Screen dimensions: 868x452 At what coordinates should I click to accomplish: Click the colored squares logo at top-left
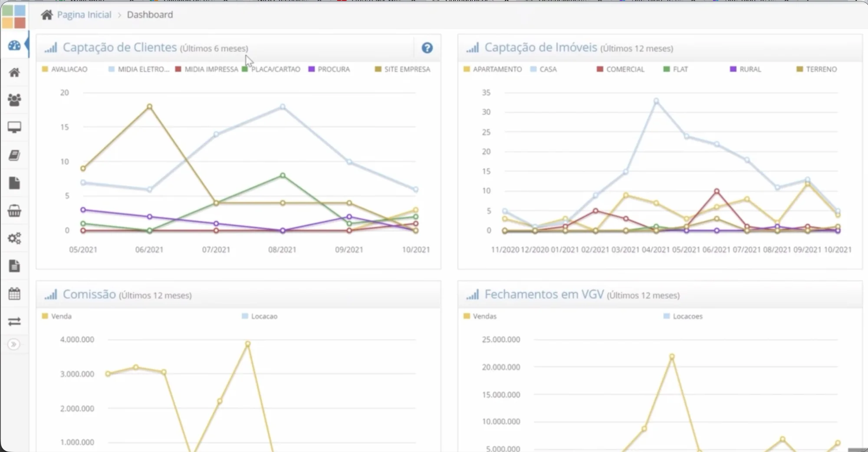(x=14, y=16)
